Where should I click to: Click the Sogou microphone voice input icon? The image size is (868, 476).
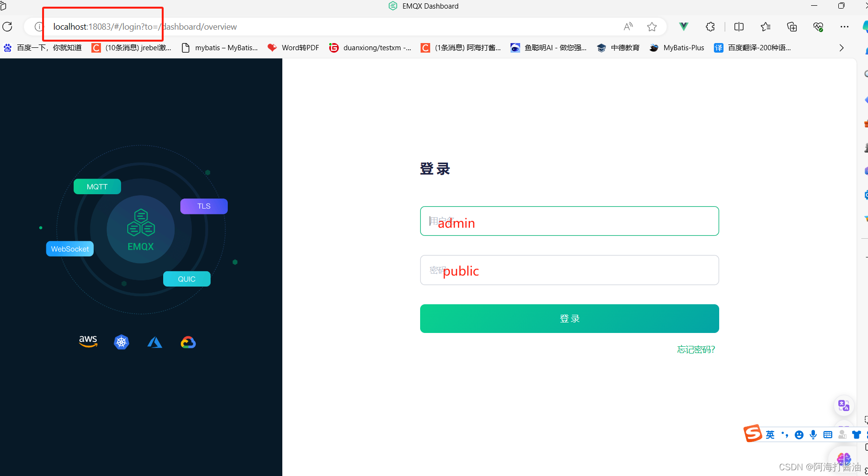pyautogui.click(x=813, y=434)
